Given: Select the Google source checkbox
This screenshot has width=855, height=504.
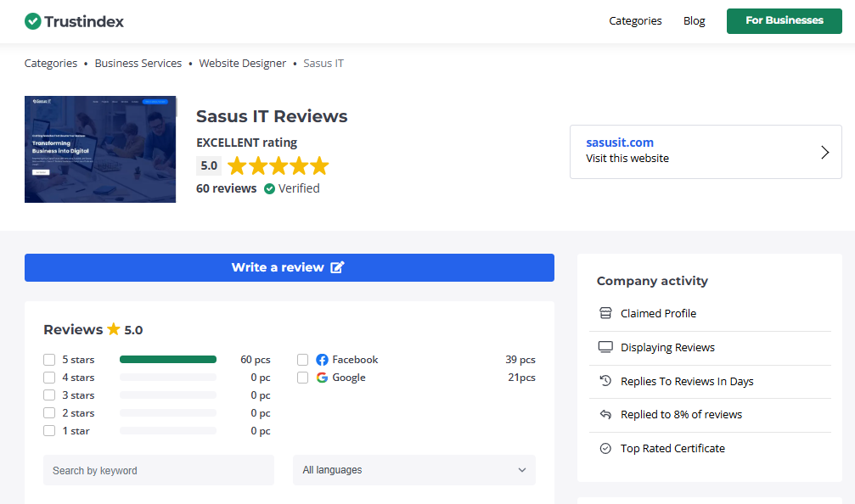Looking at the screenshot, I should [303, 378].
